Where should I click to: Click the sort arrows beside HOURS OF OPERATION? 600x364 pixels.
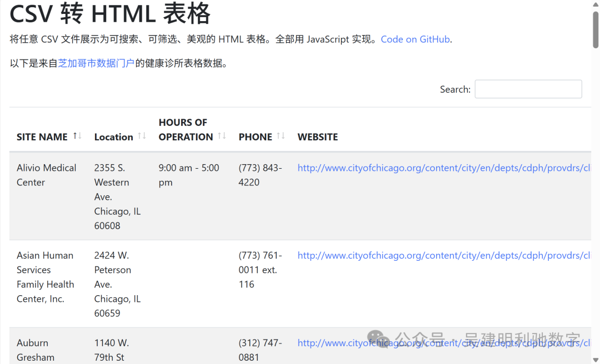point(222,135)
